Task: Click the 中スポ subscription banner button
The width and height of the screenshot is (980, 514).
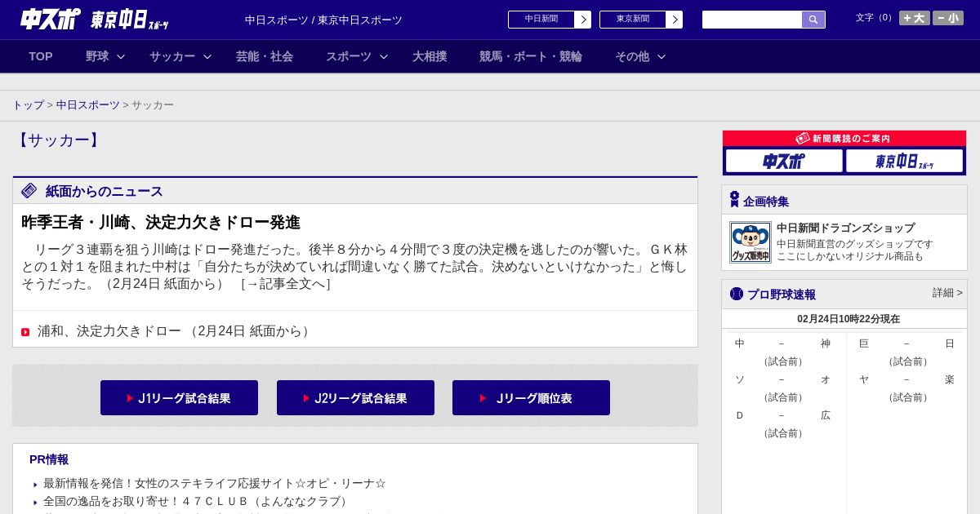Action: click(x=784, y=161)
